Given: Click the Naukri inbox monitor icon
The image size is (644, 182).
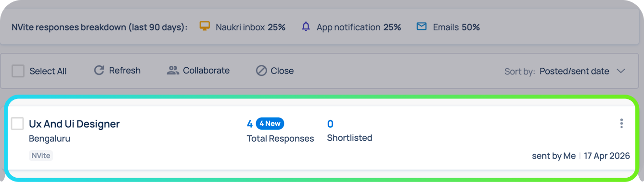Looking at the screenshot, I should pos(205,26).
